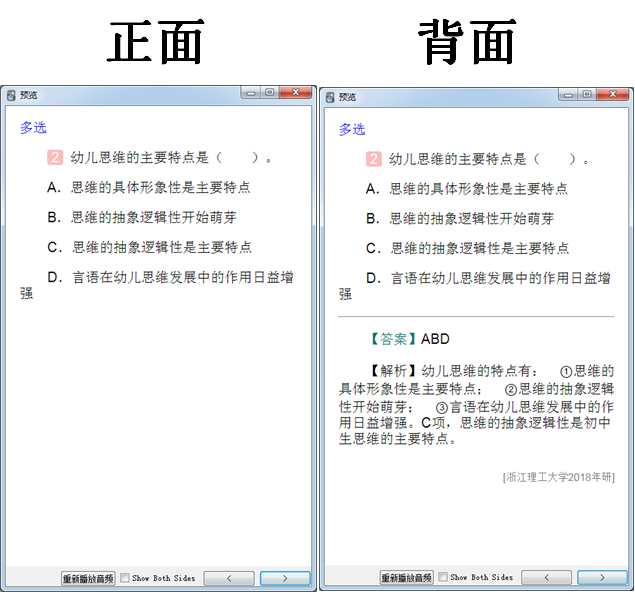Select option D in the right window
The image size is (635, 595).
pyautogui.click(x=475, y=286)
